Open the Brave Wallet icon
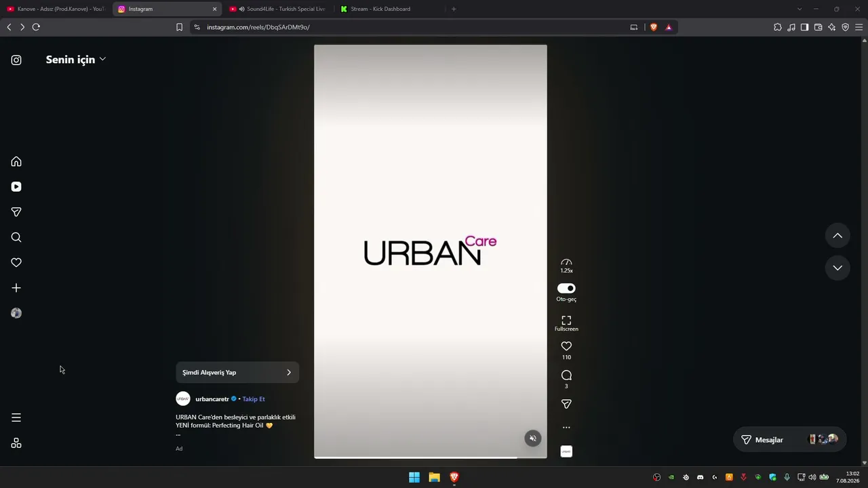This screenshot has width=868, height=488. [x=818, y=27]
